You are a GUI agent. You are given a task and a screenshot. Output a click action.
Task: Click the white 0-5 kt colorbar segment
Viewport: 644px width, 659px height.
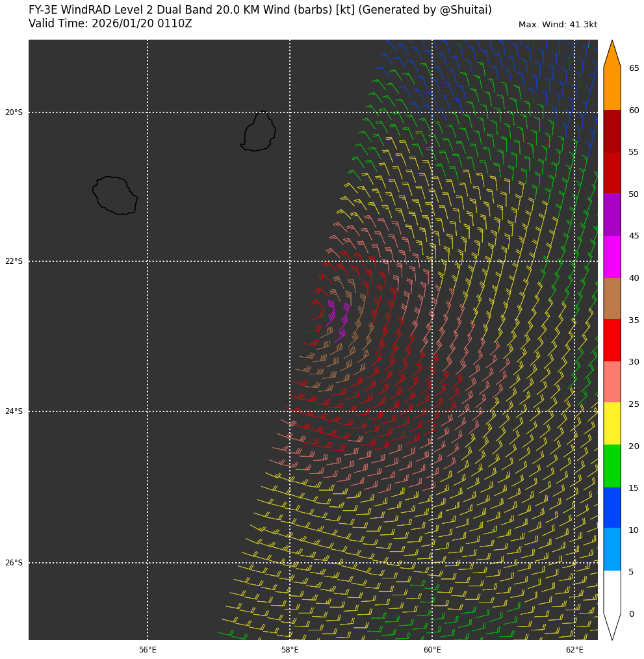tap(612, 591)
